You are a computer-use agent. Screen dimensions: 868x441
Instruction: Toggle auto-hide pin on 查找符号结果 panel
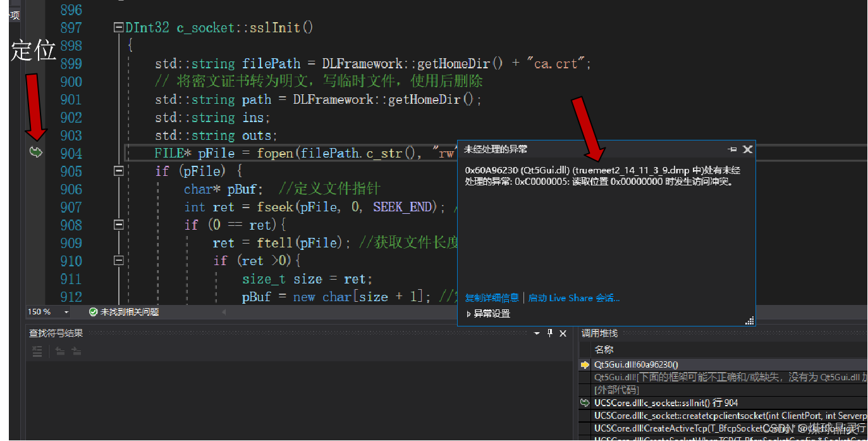(550, 333)
